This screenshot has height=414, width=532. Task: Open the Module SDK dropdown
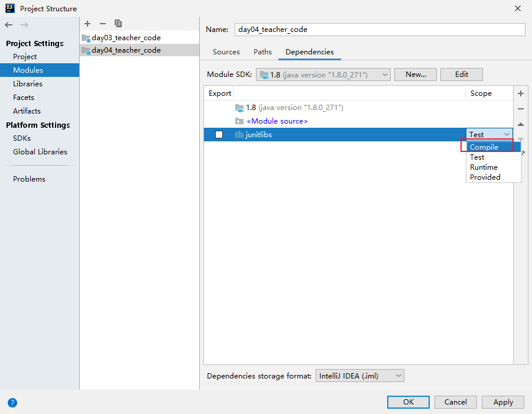(323, 75)
